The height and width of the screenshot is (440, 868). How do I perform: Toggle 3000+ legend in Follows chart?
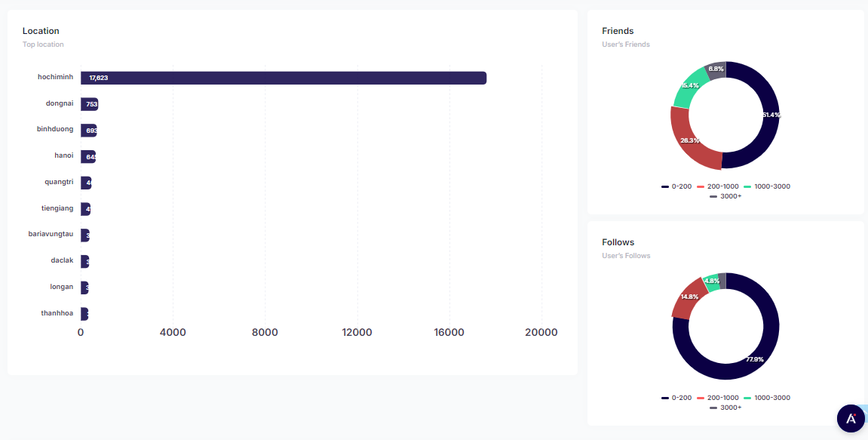pos(725,408)
